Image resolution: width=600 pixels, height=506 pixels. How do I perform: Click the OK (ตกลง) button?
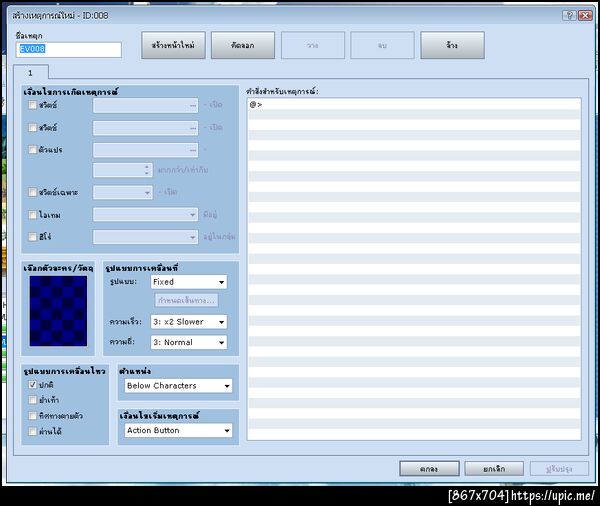click(429, 468)
